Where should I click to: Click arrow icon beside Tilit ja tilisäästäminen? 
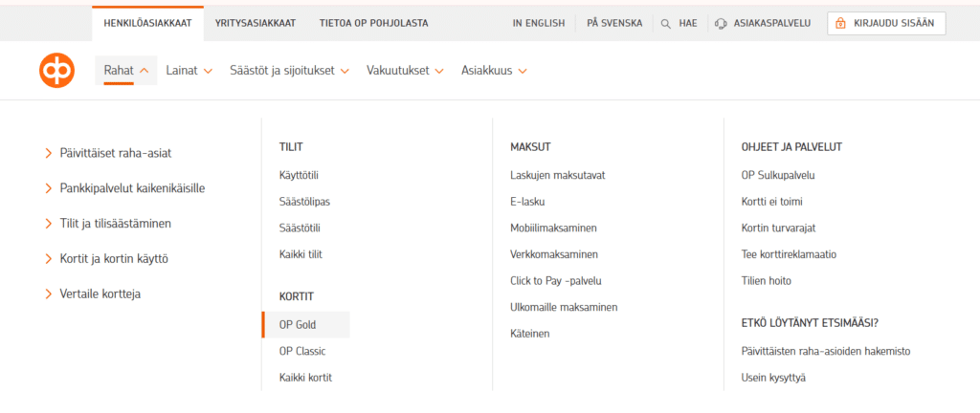pyautogui.click(x=49, y=223)
